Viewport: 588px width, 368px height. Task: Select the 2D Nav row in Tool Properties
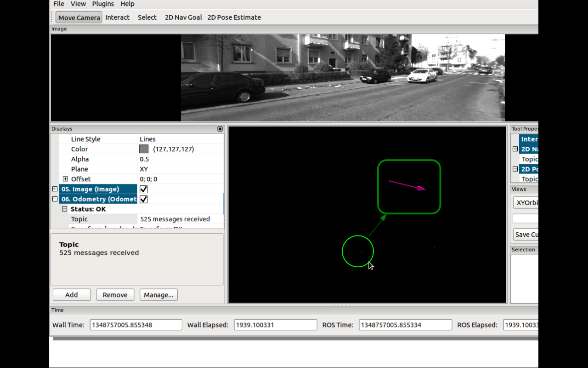click(529, 149)
